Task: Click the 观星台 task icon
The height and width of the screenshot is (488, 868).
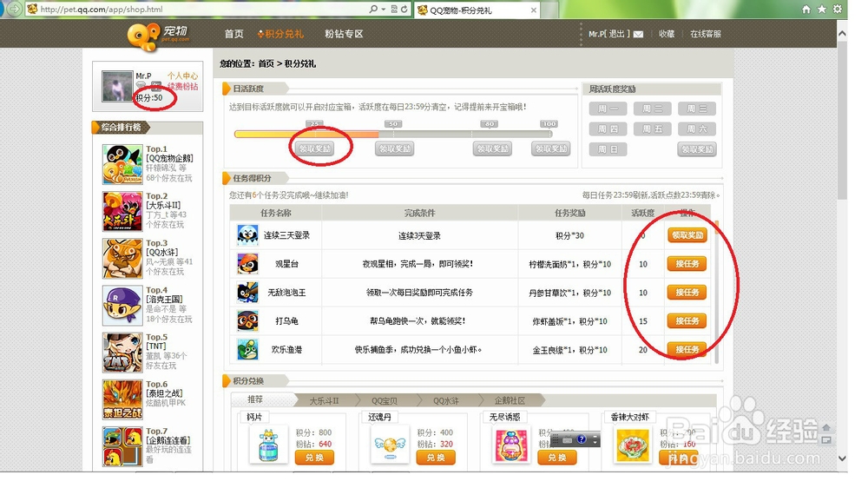Action: pyautogui.click(x=247, y=264)
